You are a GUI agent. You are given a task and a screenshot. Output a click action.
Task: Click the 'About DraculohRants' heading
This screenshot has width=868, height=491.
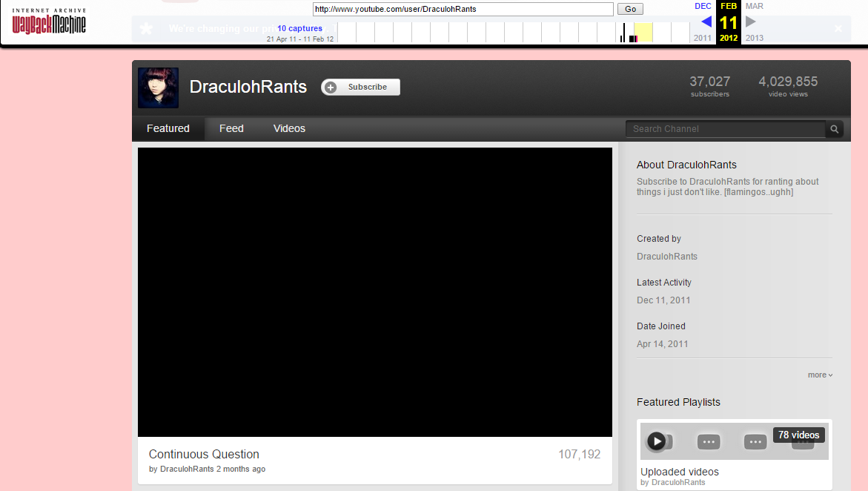click(x=686, y=165)
